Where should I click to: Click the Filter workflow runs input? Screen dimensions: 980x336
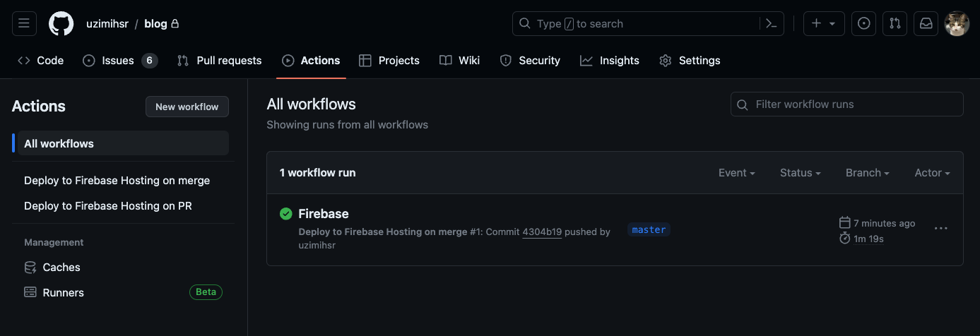coord(847,104)
